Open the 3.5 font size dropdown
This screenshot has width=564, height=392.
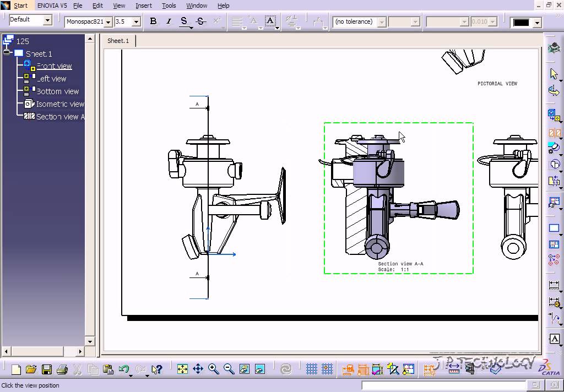(136, 22)
